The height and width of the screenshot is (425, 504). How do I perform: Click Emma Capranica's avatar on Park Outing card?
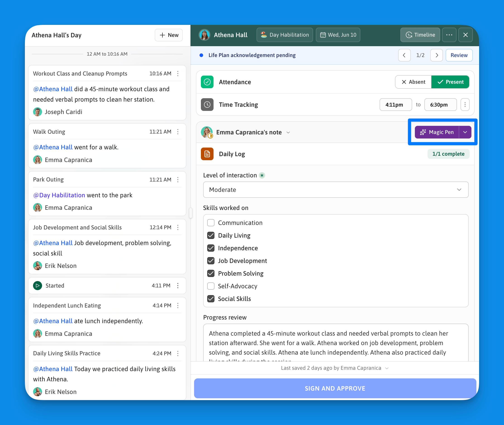[37, 208]
